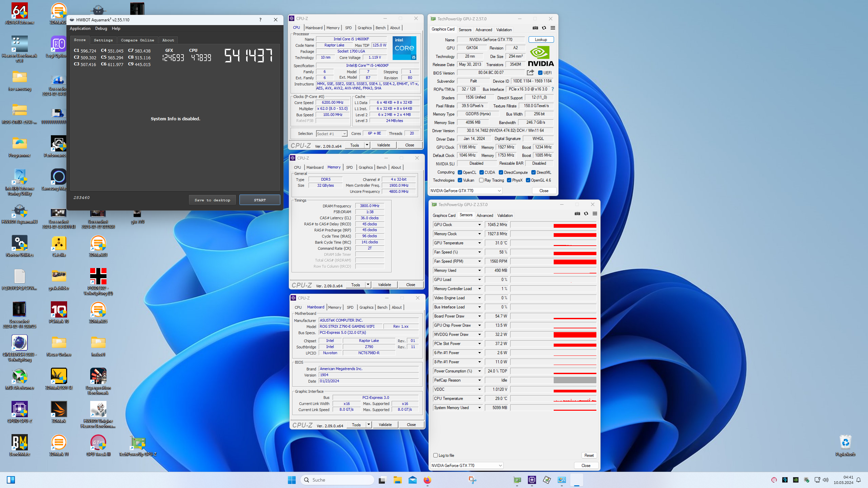This screenshot has height=488, width=868.
Task: Click the taskbar Suche search box
Action: click(x=337, y=480)
